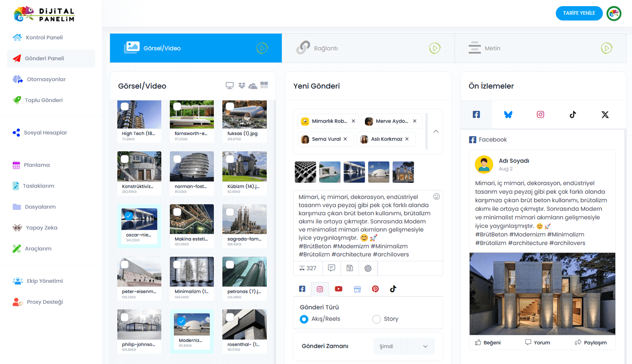Screen dimensions: 632x364
Task: Open the emoji picker in post text
Action: click(436, 196)
